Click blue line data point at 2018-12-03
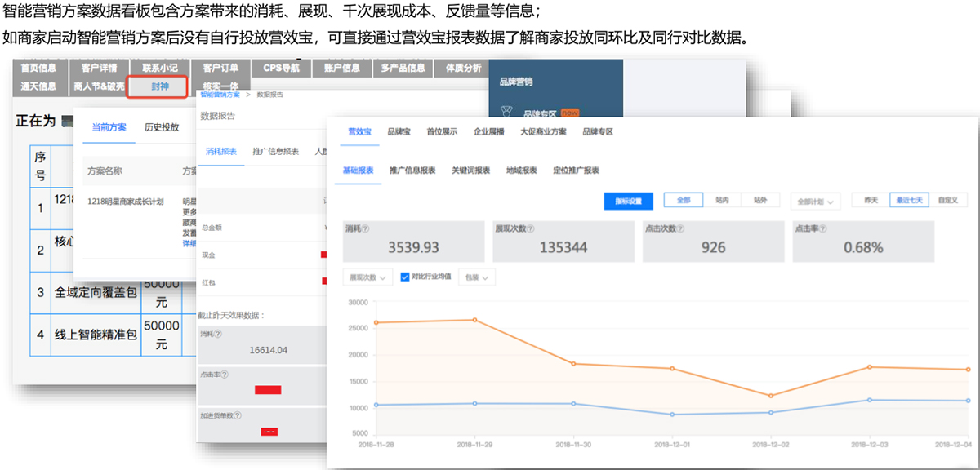 pyautogui.click(x=869, y=400)
